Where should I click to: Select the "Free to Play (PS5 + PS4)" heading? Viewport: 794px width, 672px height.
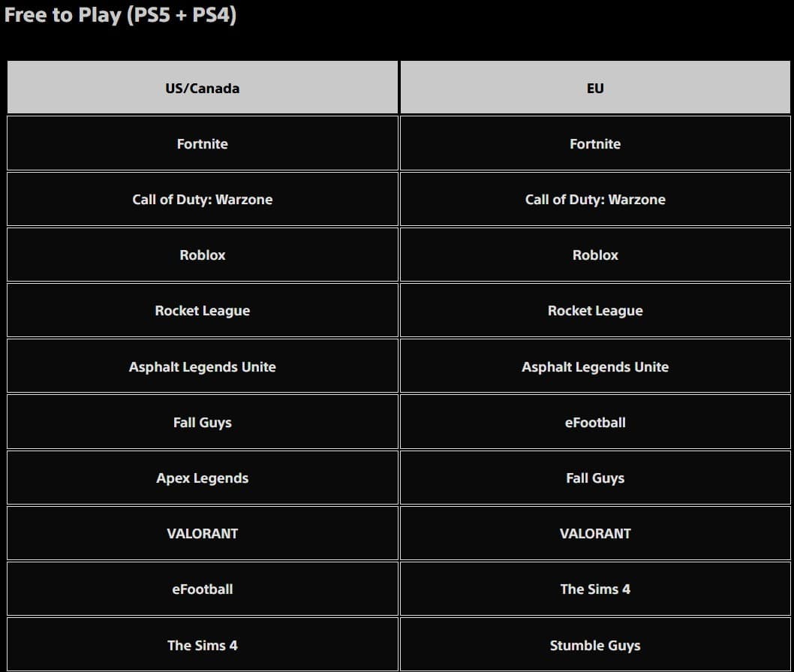click(x=120, y=15)
